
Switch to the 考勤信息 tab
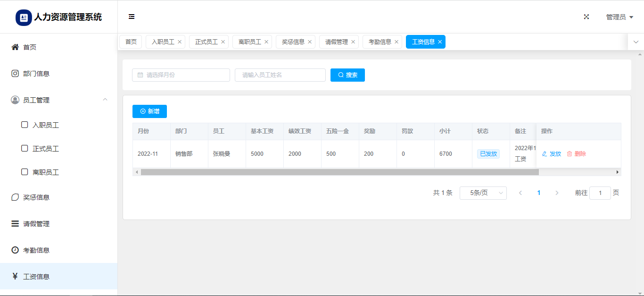click(x=380, y=42)
